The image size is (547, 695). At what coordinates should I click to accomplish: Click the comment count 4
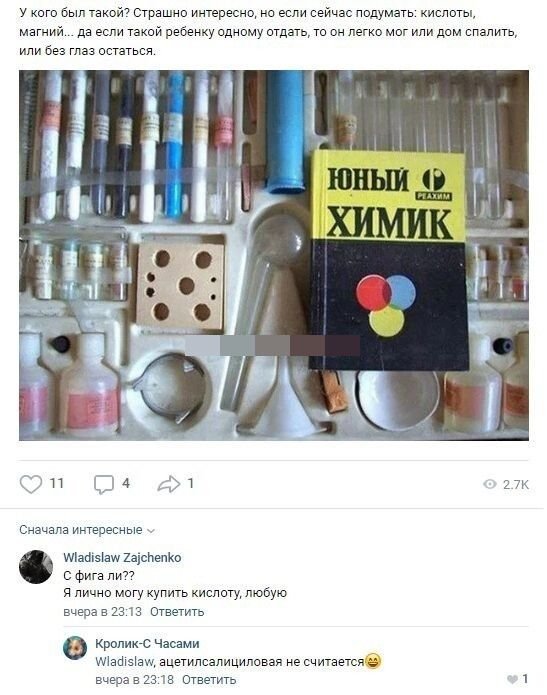tap(126, 483)
